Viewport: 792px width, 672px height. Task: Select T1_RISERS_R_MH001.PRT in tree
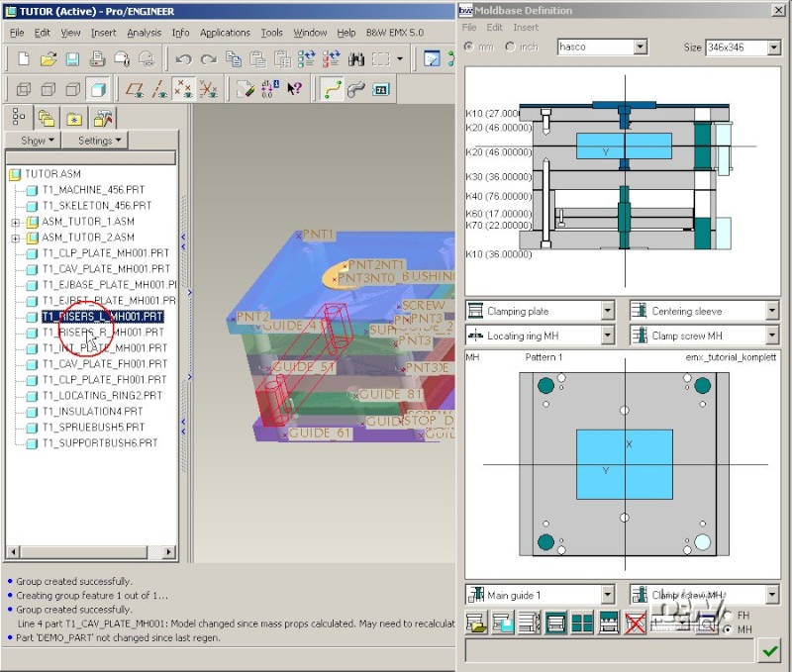tap(103, 333)
